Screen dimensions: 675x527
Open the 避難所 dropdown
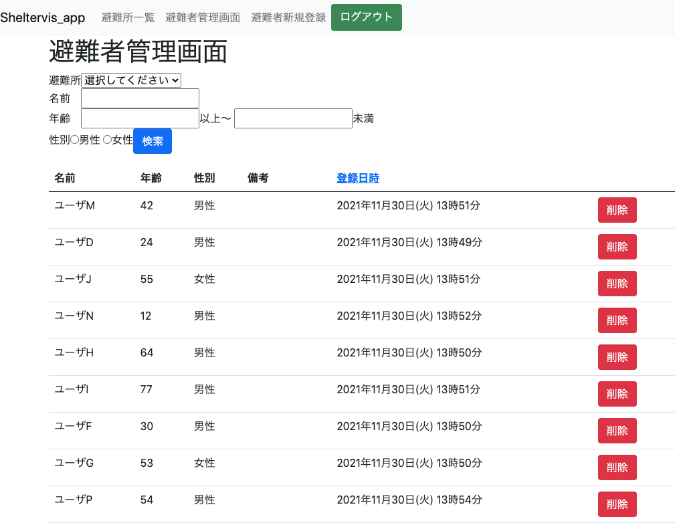(x=131, y=80)
